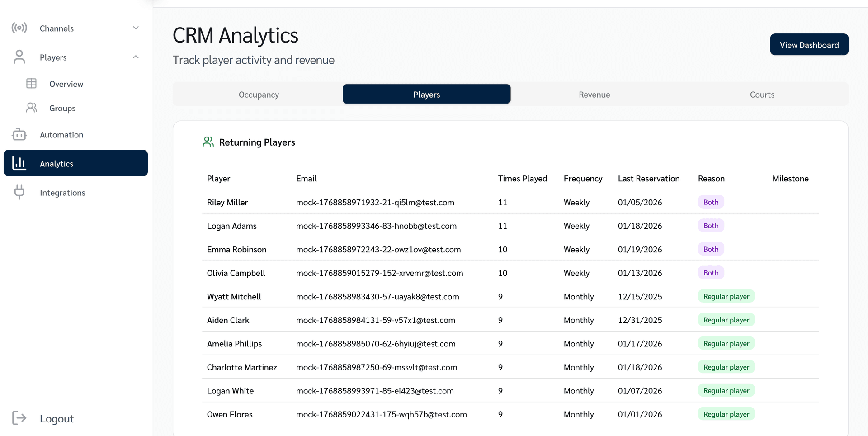Collapse the Players section in sidebar
Screen dimensions: 868x436
pos(136,57)
